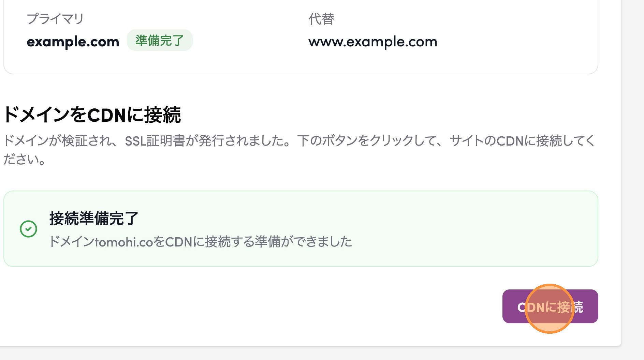
Task: Click the green checkmark circle icon
Action: coord(29,229)
